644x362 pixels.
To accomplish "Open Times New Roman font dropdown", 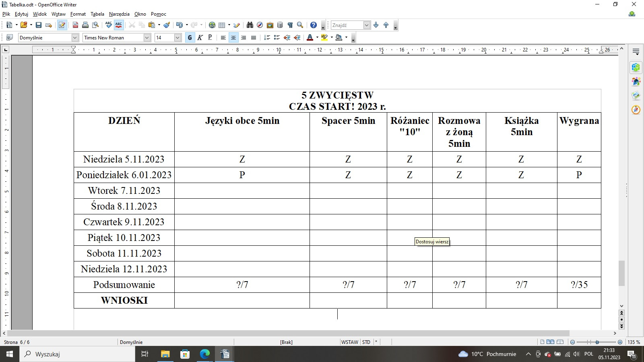I will click(147, 37).
